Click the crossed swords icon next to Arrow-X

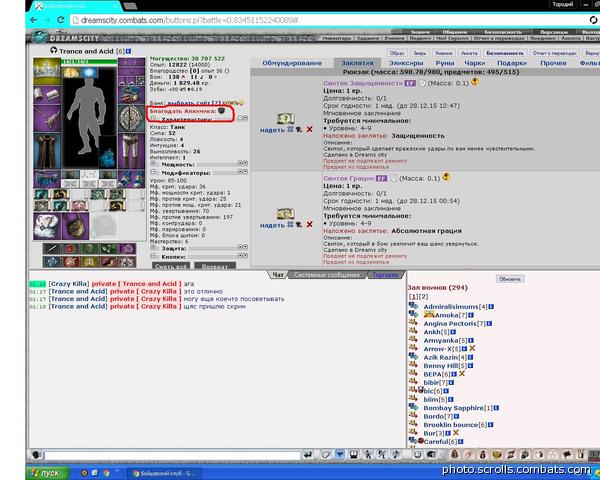pyautogui.click(x=472, y=348)
